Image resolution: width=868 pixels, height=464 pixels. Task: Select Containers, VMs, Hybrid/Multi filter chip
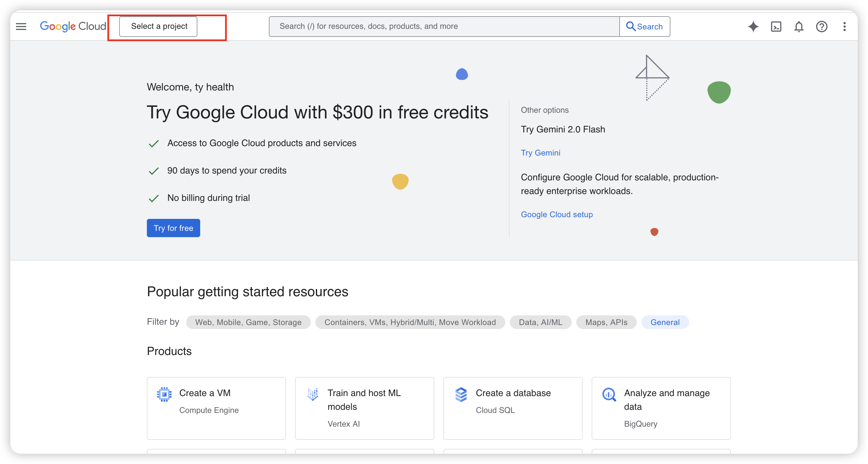410,322
